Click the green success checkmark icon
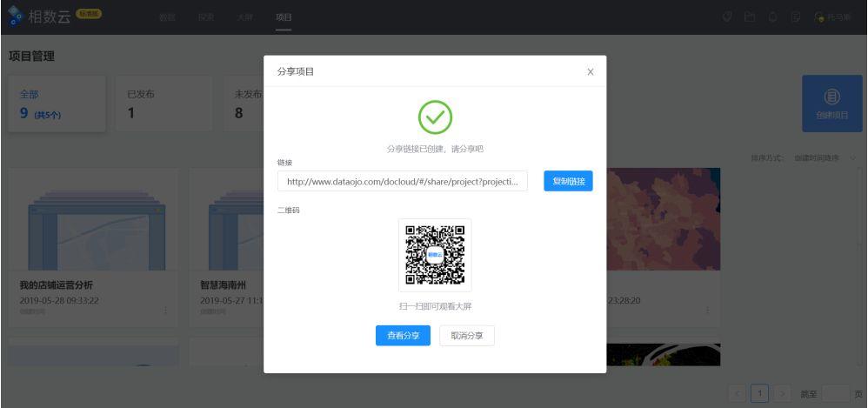Viewport: 868px width, 408px height. click(x=435, y=117)
